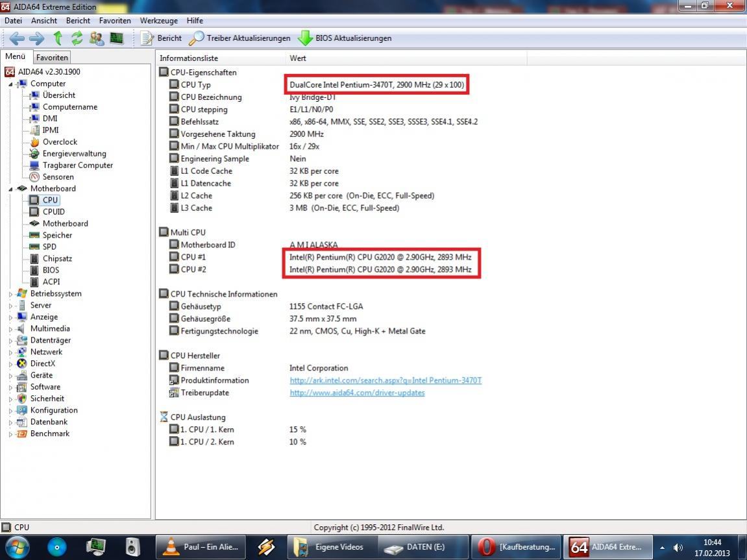Click the Windows Start button
Image resolution: width=747 pixels, height=560 pixels.
[x=17, y=546]
